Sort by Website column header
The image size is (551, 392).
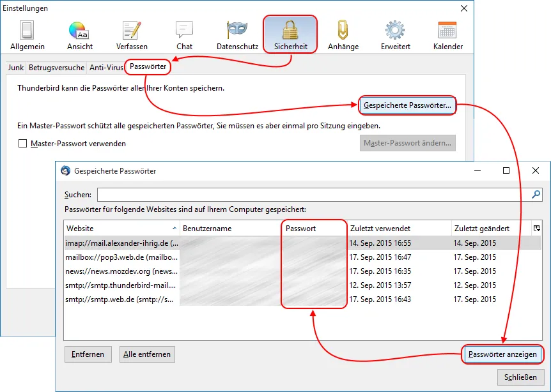(x=121, y=228)
